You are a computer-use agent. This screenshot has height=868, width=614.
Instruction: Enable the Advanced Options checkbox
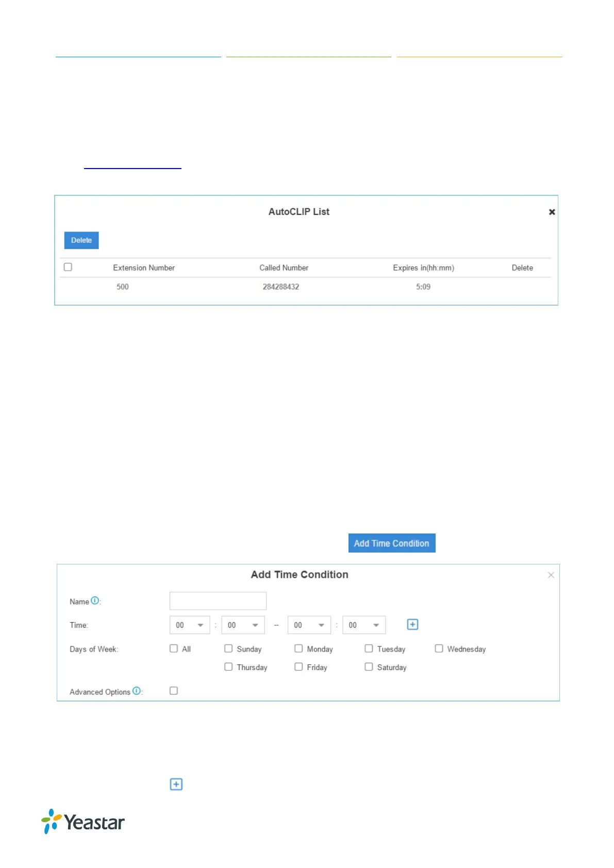[174, 691]
